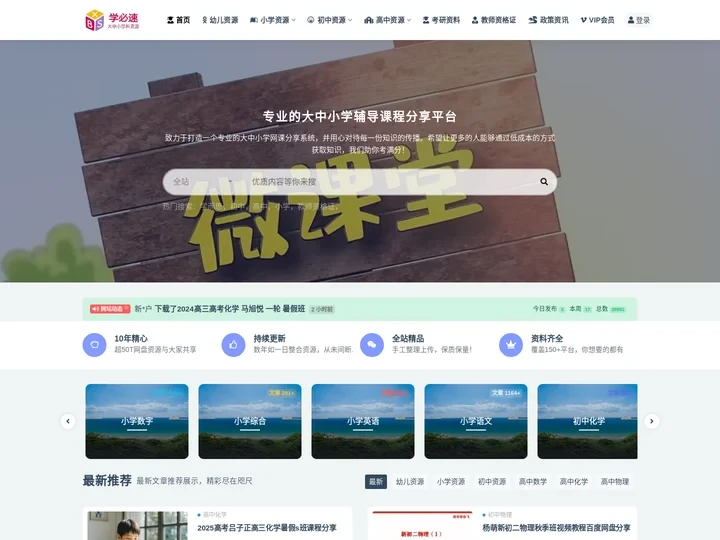The width and height of the screenshot is (720, 540).
Task: Click the red 网站动态 badge
Action: click(110, 309)
